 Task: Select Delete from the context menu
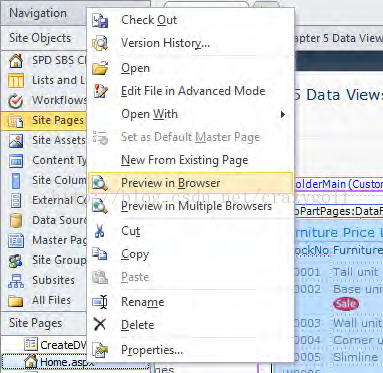click(191, 325)
